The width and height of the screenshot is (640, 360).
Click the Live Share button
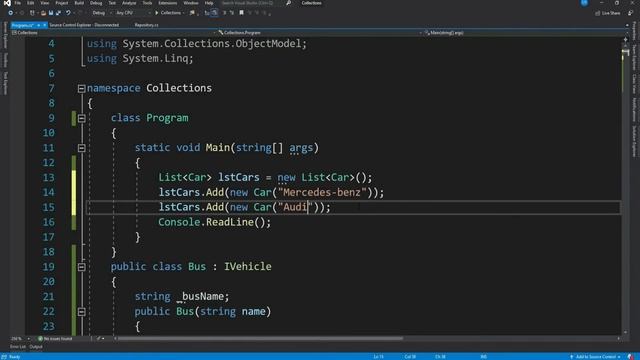click(607, 13)
